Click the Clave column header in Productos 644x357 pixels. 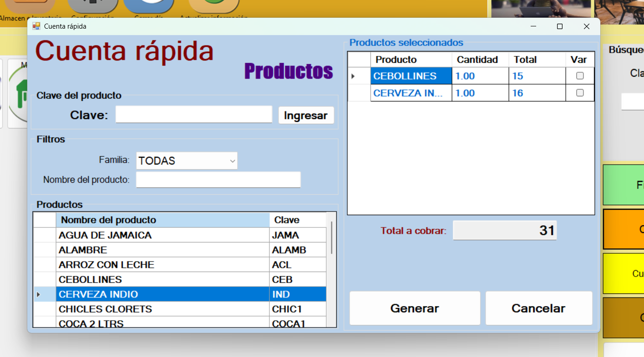[x=298, y=220]
